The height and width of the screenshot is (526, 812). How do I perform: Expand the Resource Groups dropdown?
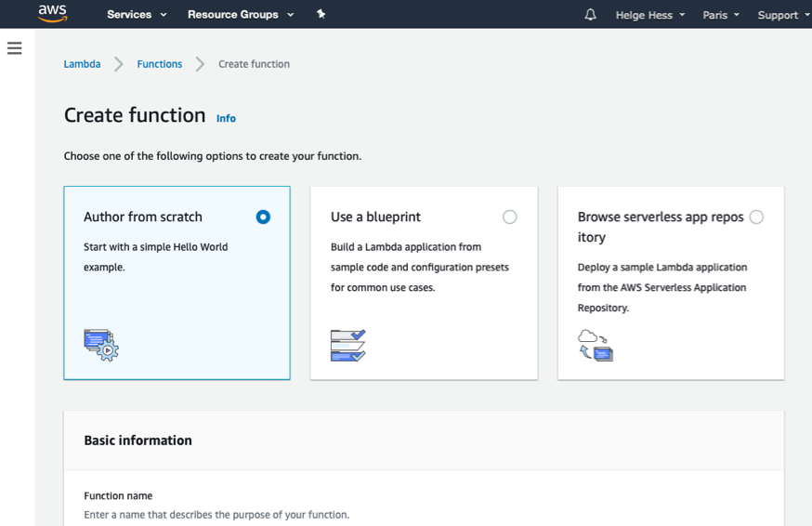click(241, 15)
